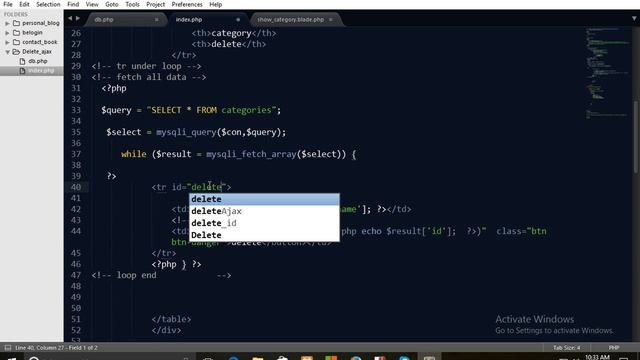The image size is (640, 360).
Task: Choose capitalized 'Delete' autocomplete suggestion
Action: point(264,235)
